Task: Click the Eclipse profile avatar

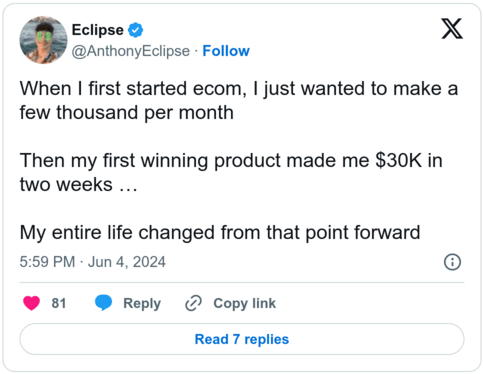Action: pyautogui.click(x=43, y=40)
